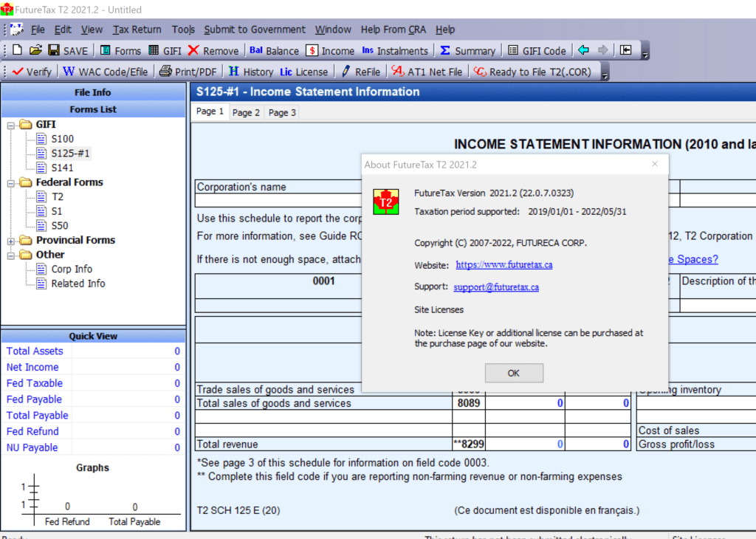Collapse the Federal Forms tree node

click(x=11, y=182)
